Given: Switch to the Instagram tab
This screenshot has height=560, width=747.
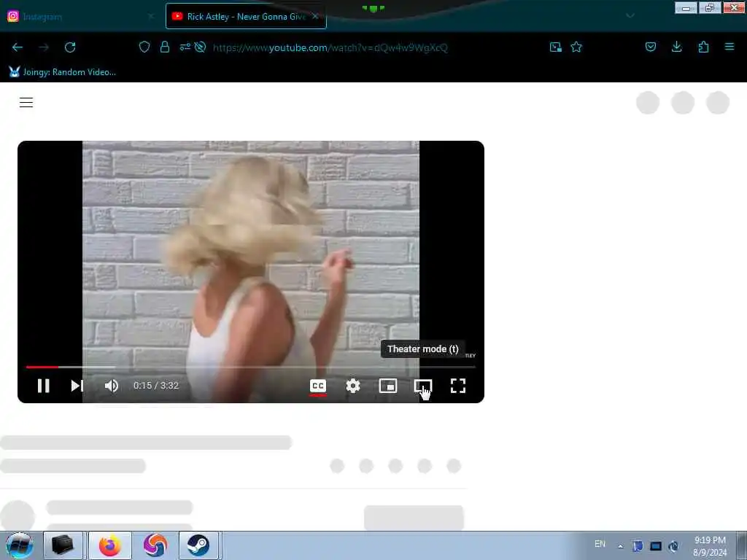Looking at the screenshot, I should [x=81, y=16].
